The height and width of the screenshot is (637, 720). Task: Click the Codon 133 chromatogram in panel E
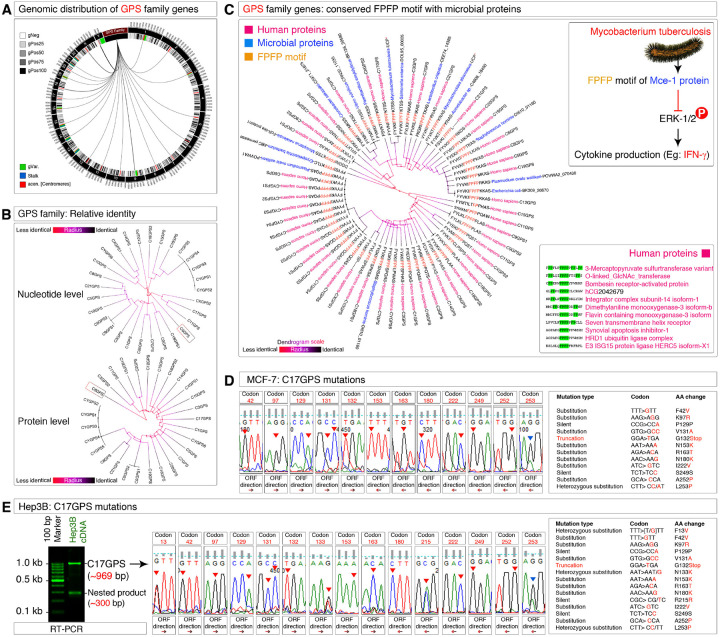321,580
